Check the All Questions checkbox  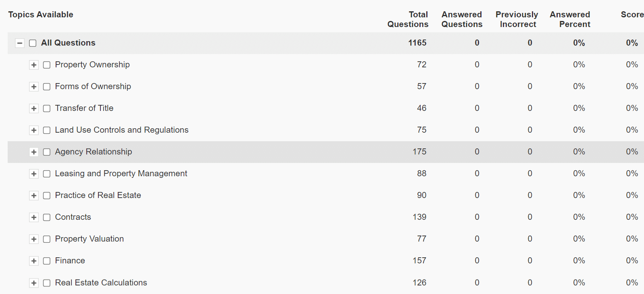pyautogui.click(x=33, y=43)
